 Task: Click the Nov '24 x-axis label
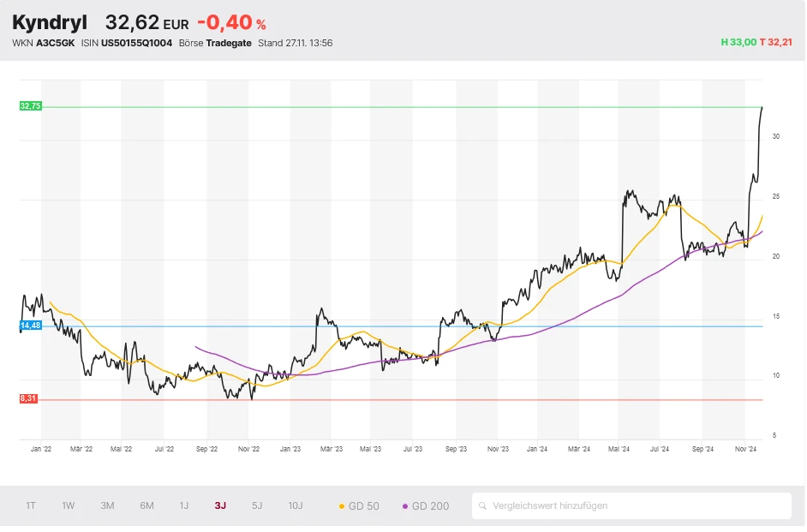tap(746, 448)
